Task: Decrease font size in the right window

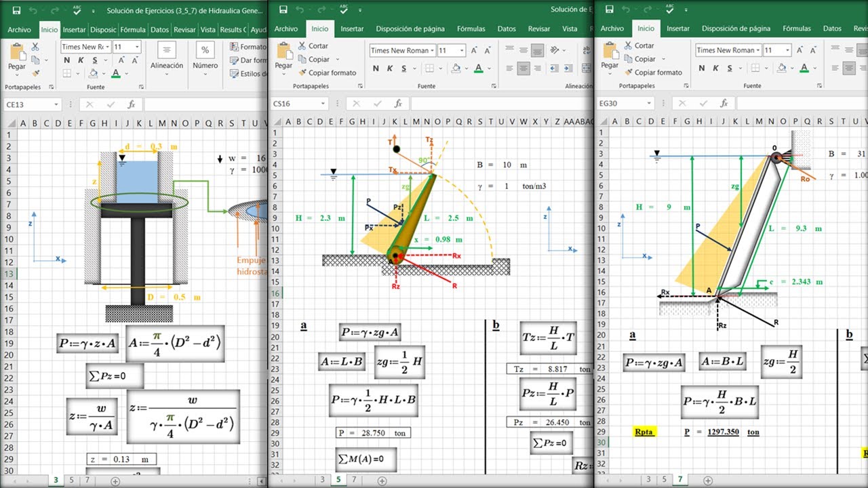Action: [x=812, y=50]
